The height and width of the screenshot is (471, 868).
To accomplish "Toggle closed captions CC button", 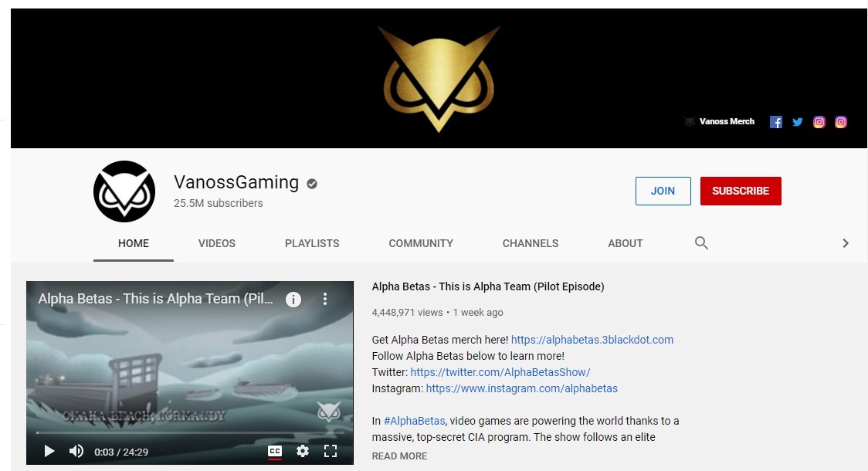I will click(x=275, y=451).
